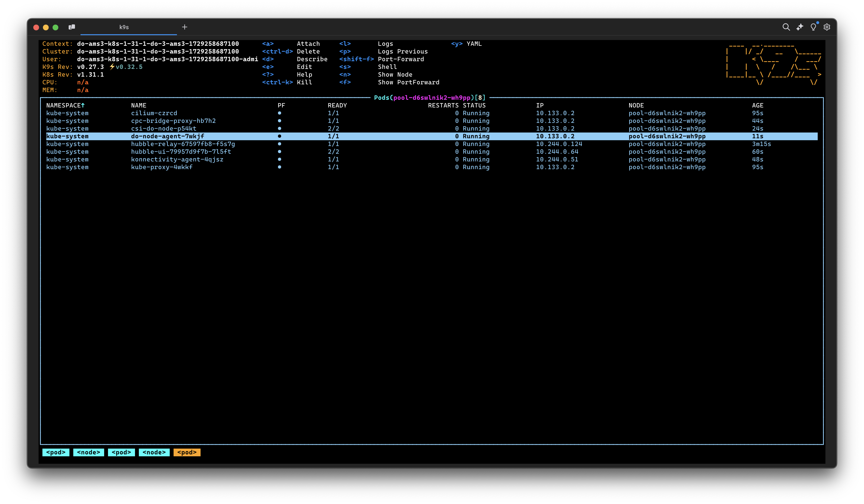Open terminal settings gear icon
The image size is (864, 504).
tap(827, 27)
